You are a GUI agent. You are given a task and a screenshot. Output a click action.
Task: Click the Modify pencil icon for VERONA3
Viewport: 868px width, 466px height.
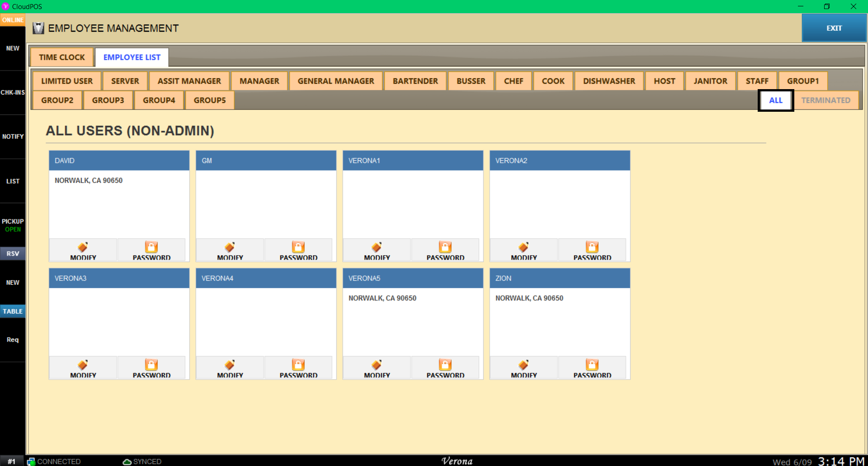pos(83,365)
